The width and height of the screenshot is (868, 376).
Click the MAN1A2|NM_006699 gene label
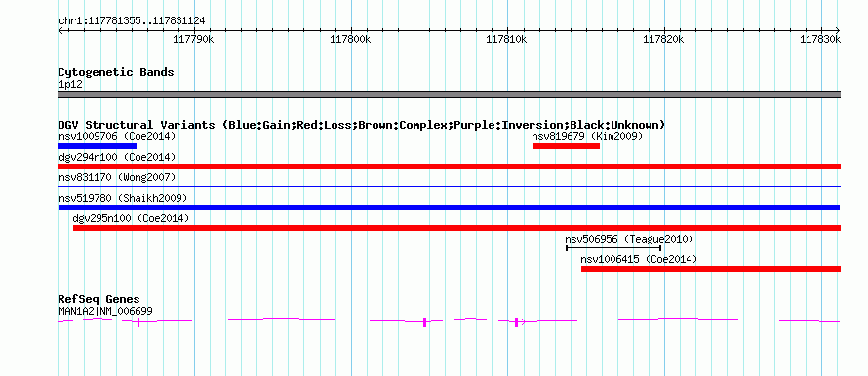coord(105,312)
